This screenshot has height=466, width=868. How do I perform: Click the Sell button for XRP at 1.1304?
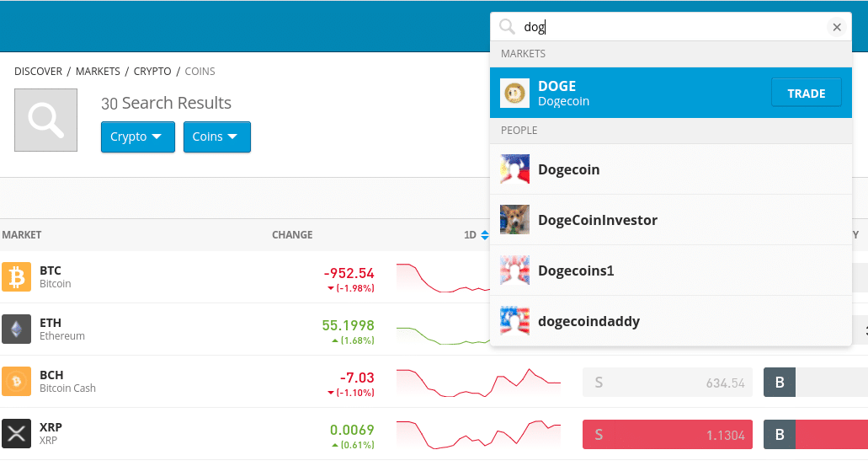click(668, 435)
